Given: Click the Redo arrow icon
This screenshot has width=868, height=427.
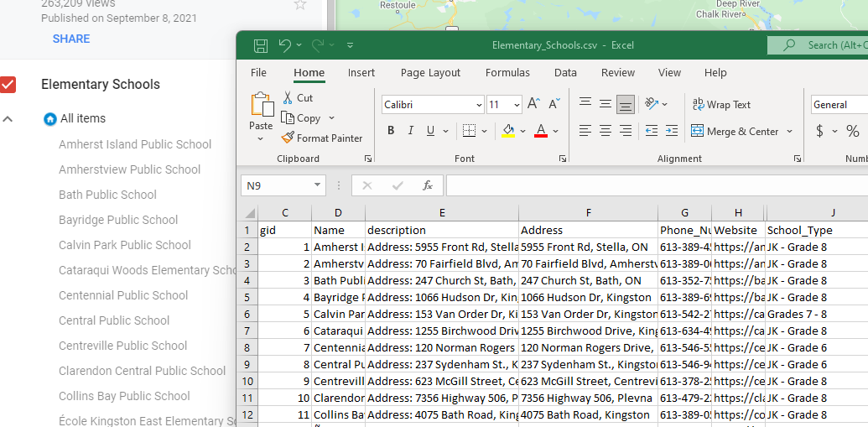Looking at the screenshot, I should 317,45.
